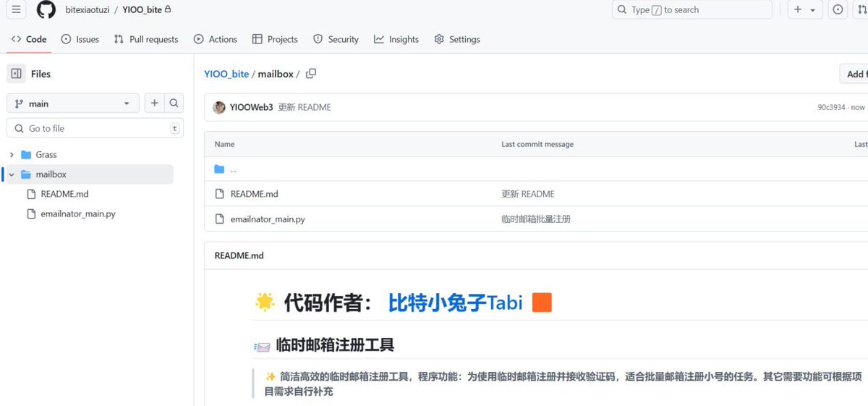Click the search magnifier button in sidebar
Viewport: 868px width, 406px height.
click(x=174, y=103)
